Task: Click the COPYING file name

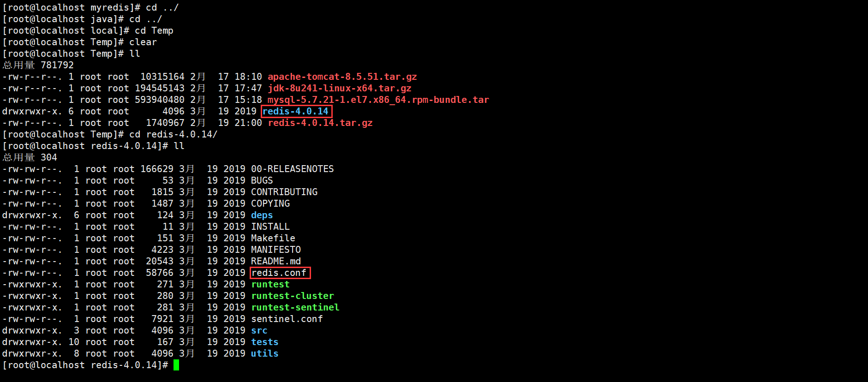Action: 270,203
